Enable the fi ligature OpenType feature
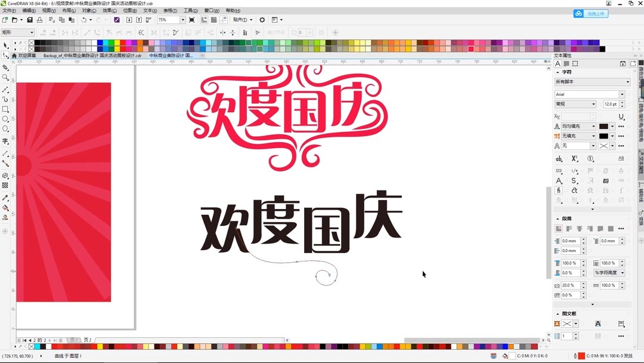The width and height of the screenshot is (644, 363). (x=559, y=190)
